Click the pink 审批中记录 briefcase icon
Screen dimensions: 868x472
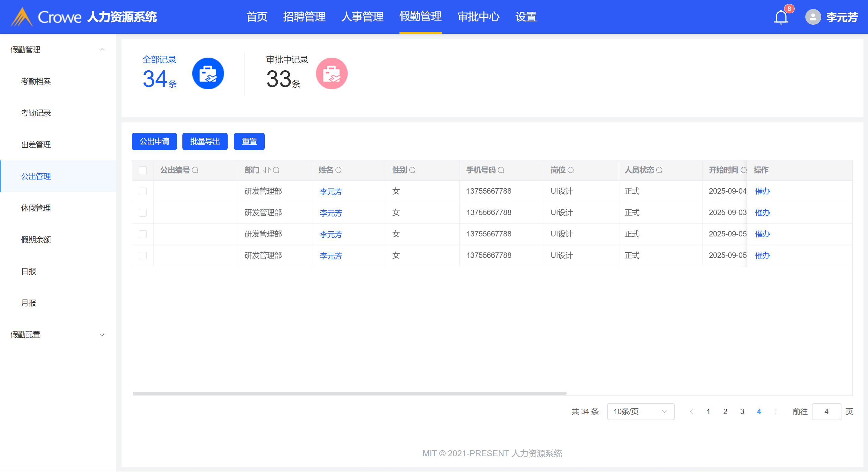[x=331, y=74]
